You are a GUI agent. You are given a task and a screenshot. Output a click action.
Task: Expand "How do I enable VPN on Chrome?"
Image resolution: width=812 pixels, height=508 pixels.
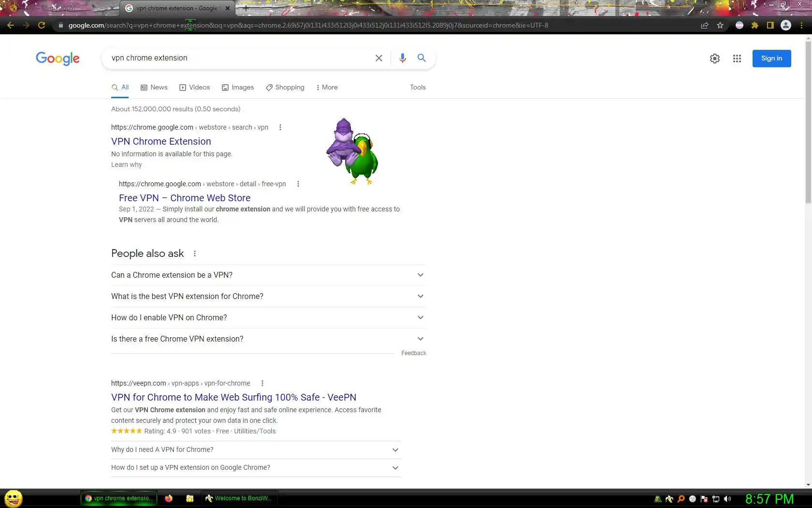click(268, 317)
